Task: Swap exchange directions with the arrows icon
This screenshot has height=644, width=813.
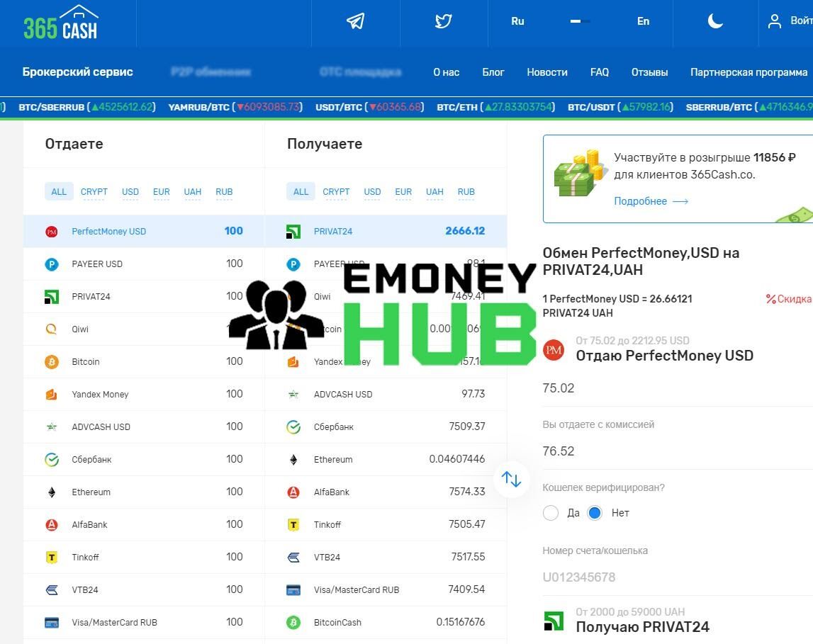Action: (511, 479)
